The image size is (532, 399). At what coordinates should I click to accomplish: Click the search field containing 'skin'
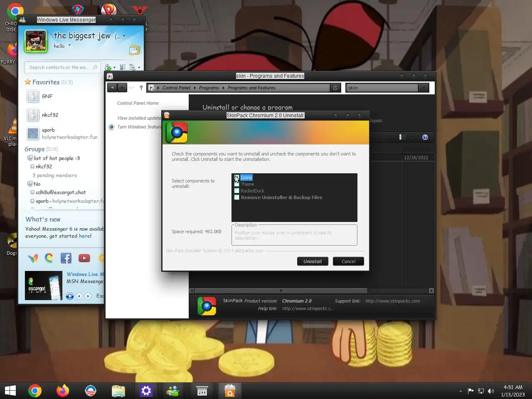click(382, 88)
